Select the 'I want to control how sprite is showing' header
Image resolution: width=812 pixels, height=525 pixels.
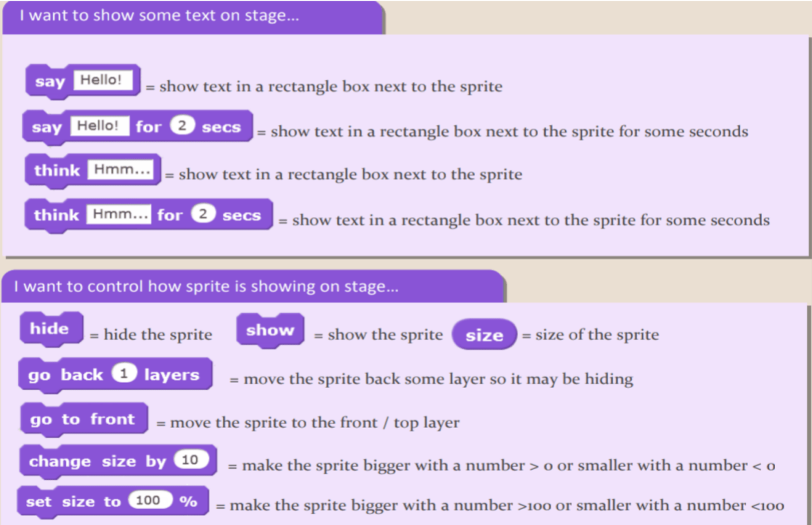(206, 287)
